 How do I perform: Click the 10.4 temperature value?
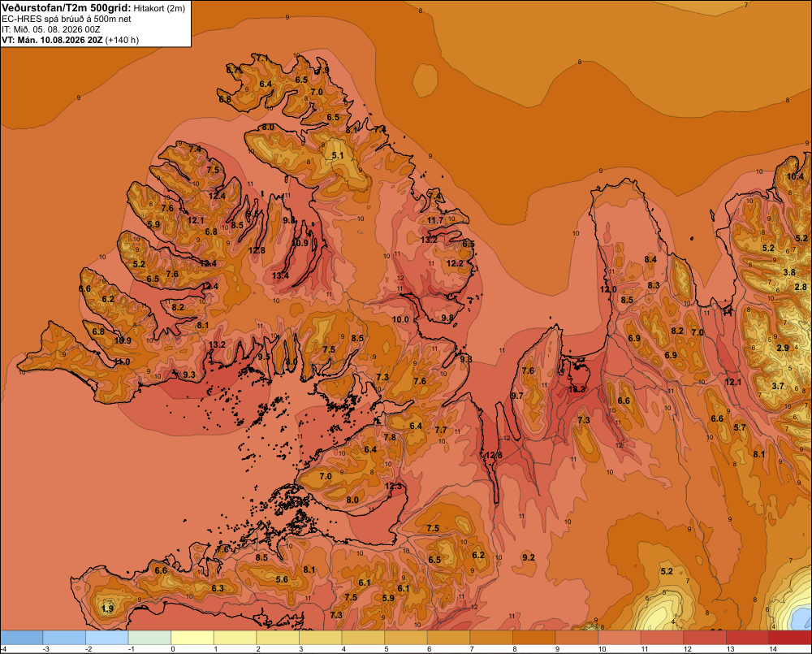[796, 176]
